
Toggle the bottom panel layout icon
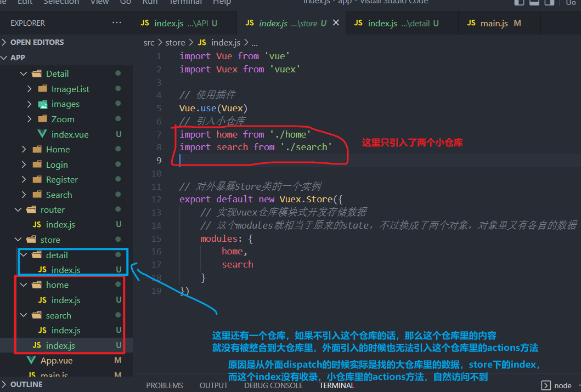(533, 3)
